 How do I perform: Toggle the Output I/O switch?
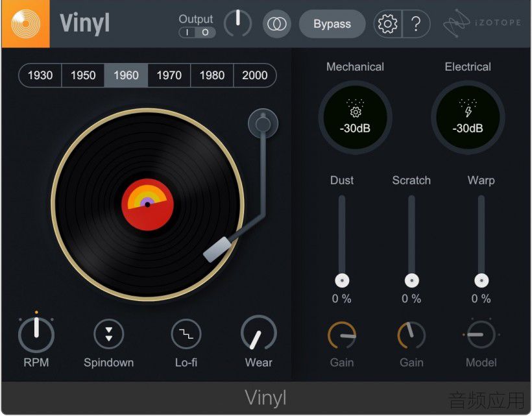click(197, 32)
